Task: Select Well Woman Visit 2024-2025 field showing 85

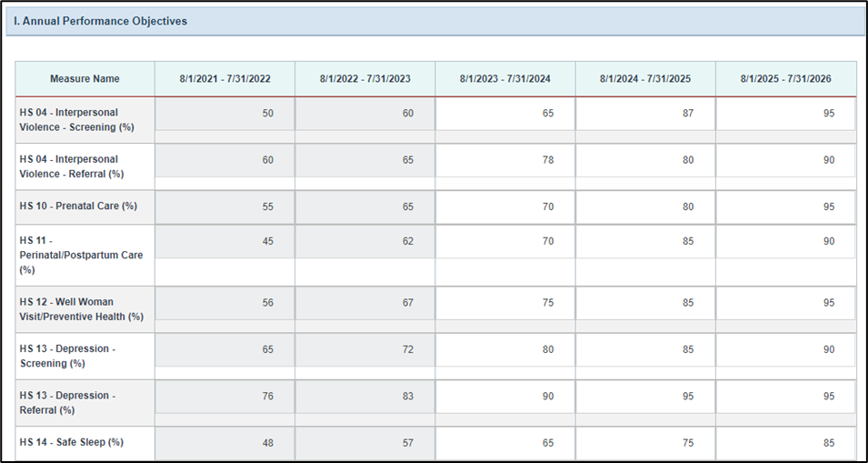Action: tap(645, 303)
